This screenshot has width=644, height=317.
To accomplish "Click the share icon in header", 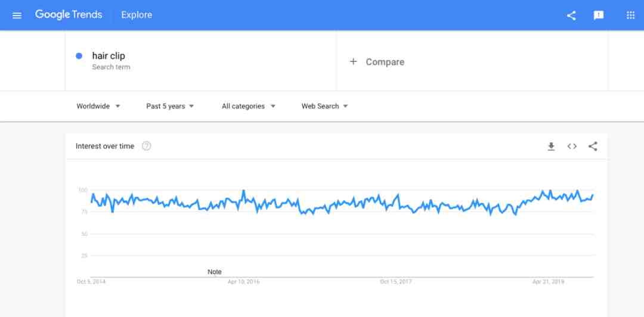I will click(571, 15).
